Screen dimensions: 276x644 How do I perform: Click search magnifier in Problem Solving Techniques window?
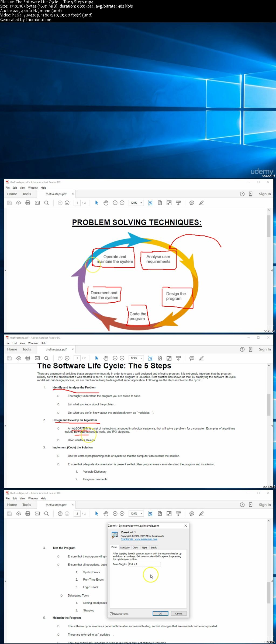[46, 203]
